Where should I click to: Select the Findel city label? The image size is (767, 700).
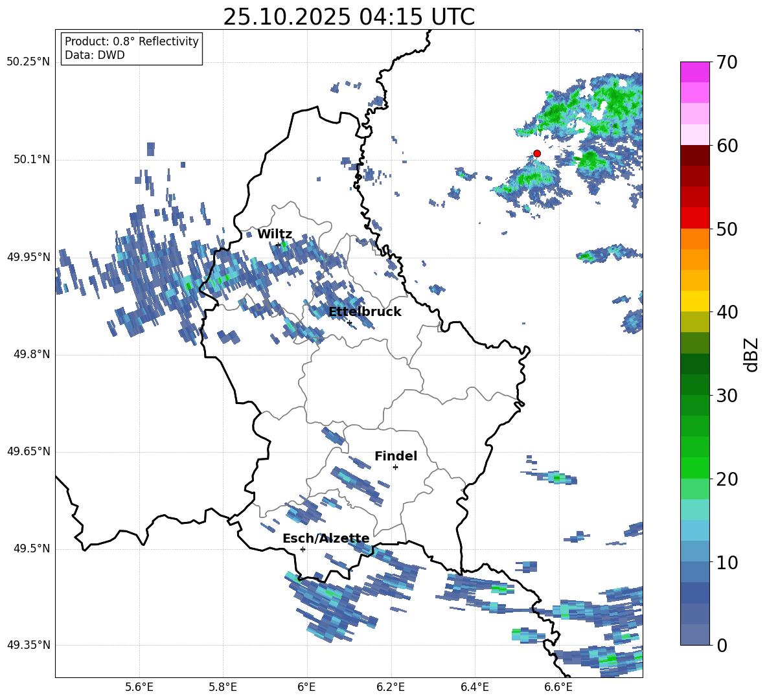click(x=396, y=456)
